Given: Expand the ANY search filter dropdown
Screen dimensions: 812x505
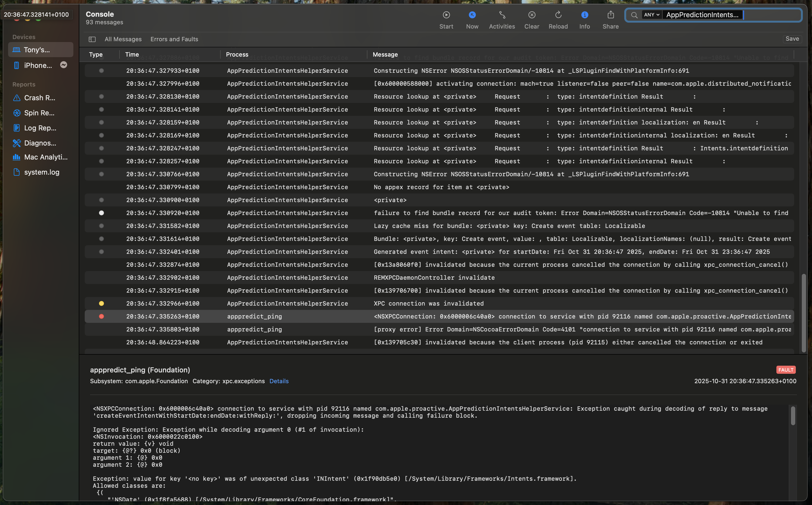Looking at the screenshot, I should pyautogui.click(x=650, y=15).
